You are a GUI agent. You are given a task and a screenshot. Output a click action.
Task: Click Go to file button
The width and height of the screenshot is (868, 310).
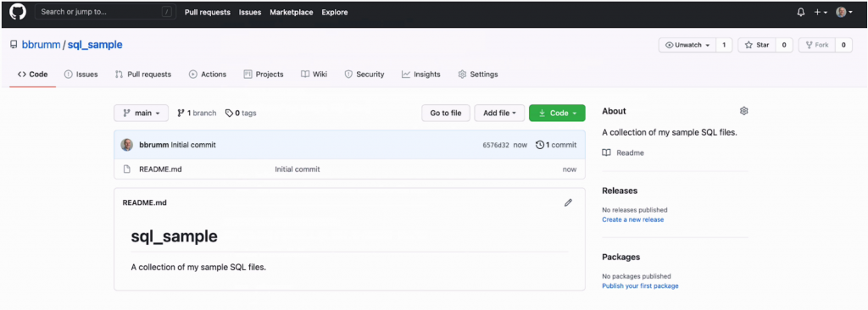446,113
